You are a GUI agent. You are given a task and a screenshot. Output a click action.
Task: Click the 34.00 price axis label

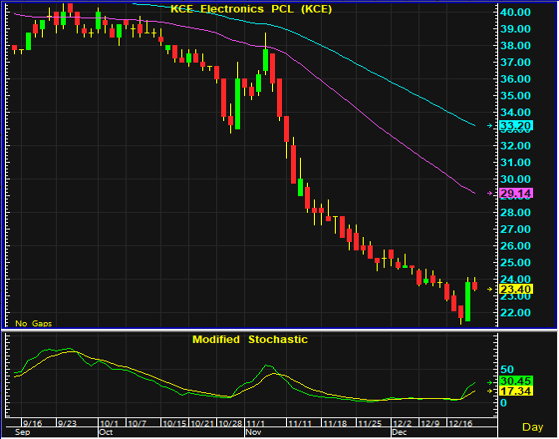pyautogui.click(x=516, y=112)
